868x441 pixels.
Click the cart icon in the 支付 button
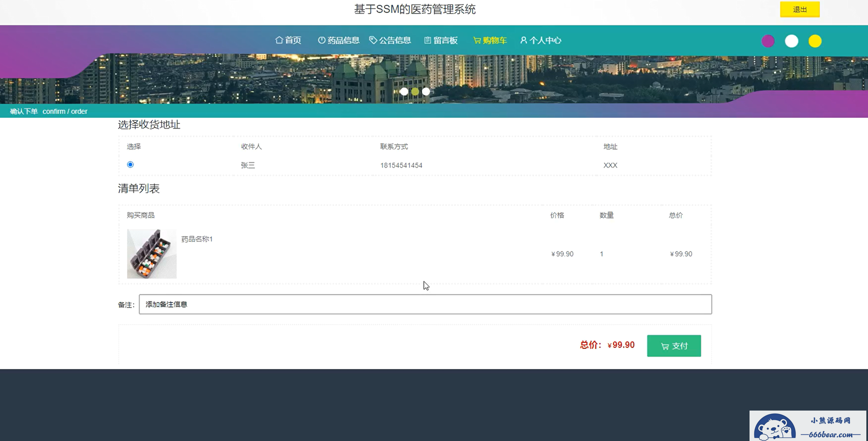tap(665, 346)
